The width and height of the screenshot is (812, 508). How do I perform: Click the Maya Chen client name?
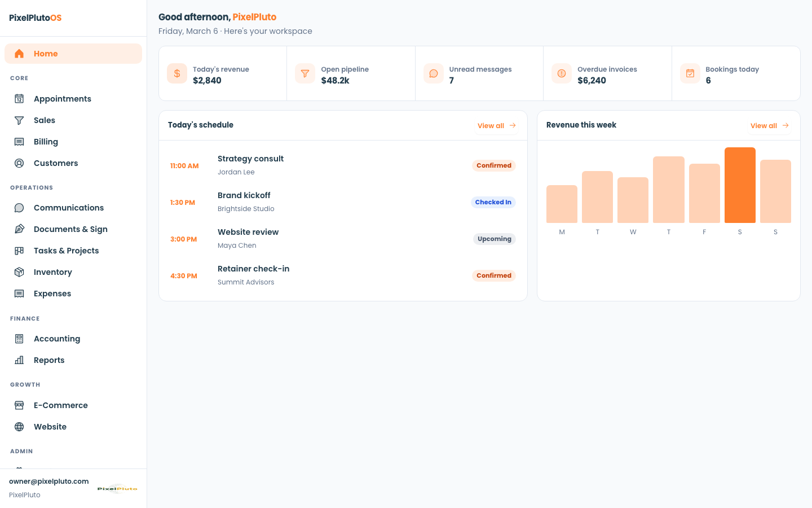[237, 246]
